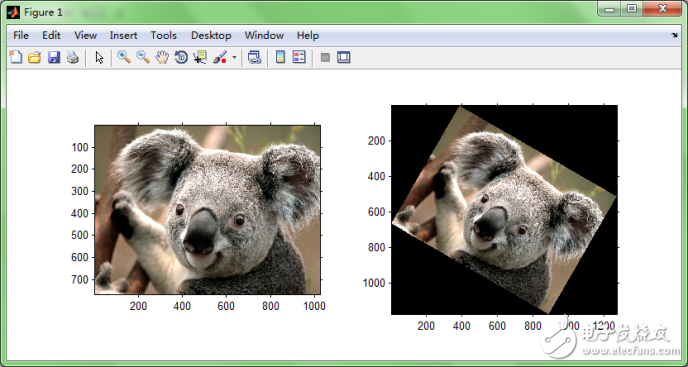Screen dimensions: 688x367
Task: Open the Insert menu
Action: (x=123, y=36)
